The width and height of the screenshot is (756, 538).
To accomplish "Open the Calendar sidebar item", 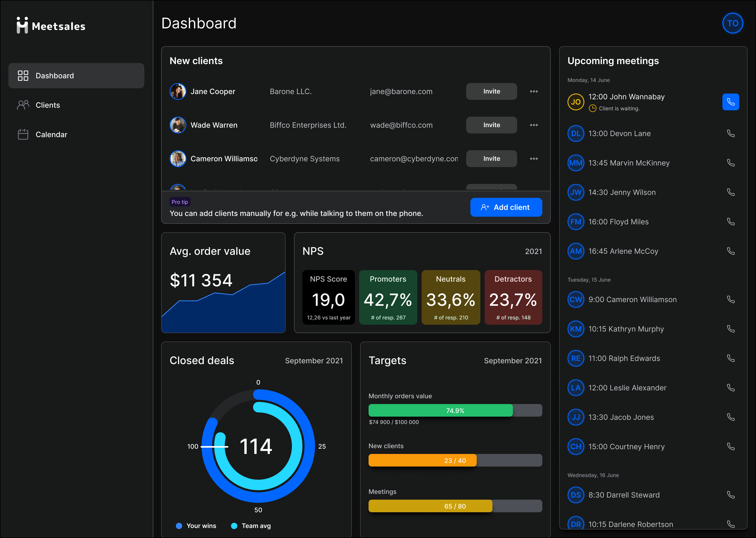I will [51, 134].
